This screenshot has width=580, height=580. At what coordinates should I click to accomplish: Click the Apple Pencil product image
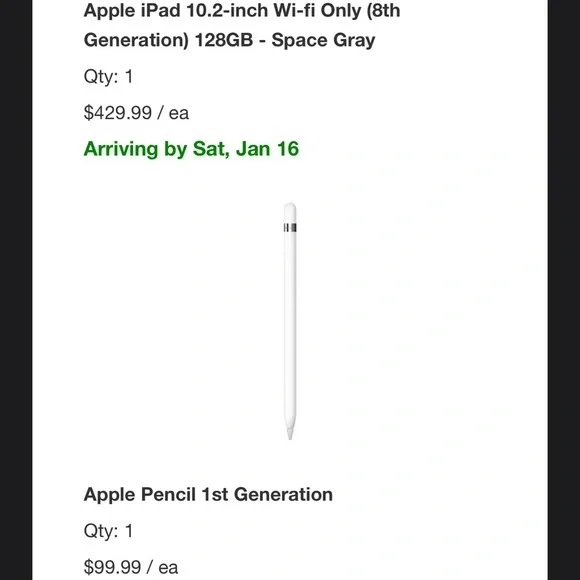coord(290,321)
